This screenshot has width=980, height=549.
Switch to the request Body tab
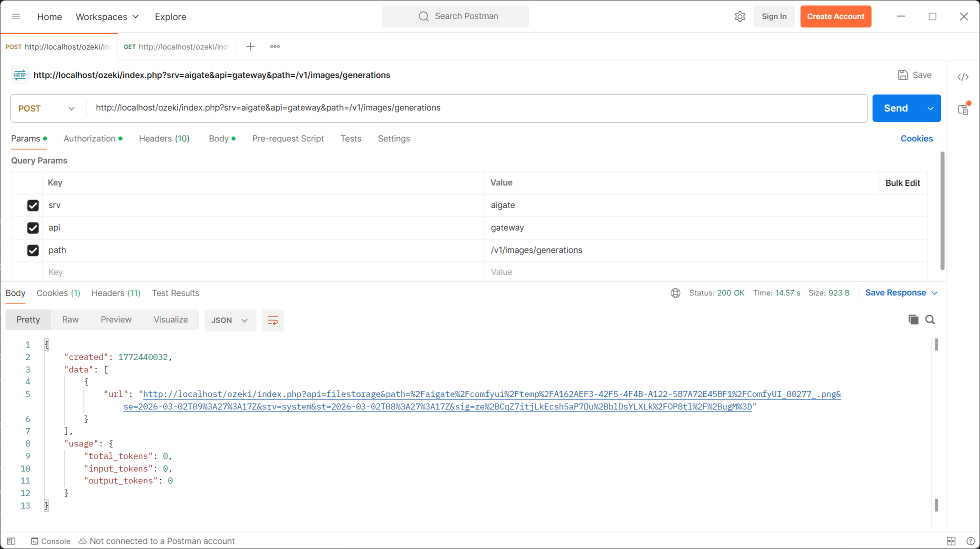pos(222,139)
